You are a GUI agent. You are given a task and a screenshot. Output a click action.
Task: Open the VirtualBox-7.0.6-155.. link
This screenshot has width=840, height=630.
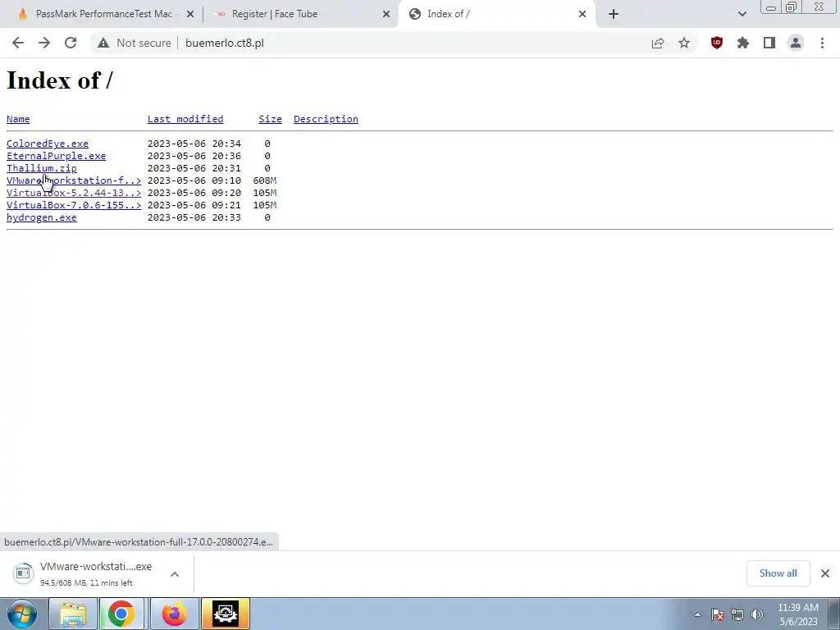pyautogui.click(x=74, y=205)
